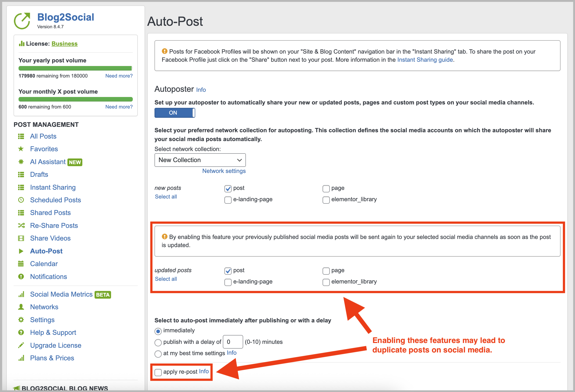
Task: Open the Network settings link
Action: point(224,171)
